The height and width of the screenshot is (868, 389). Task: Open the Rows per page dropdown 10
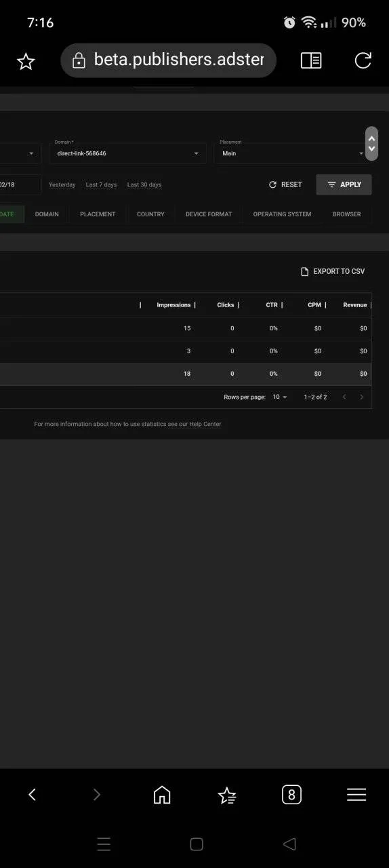point(280,397)
